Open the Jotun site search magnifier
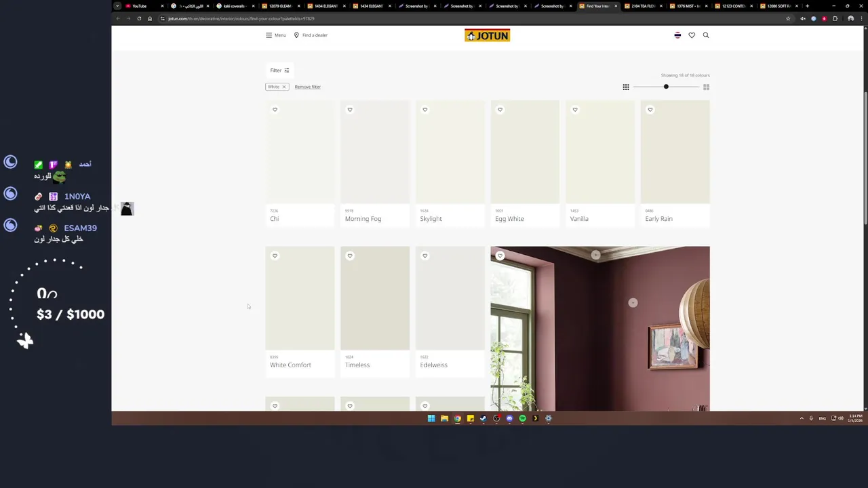Image resolution: width=868 pixels, height=488 pixels. (x=706, y=35)
